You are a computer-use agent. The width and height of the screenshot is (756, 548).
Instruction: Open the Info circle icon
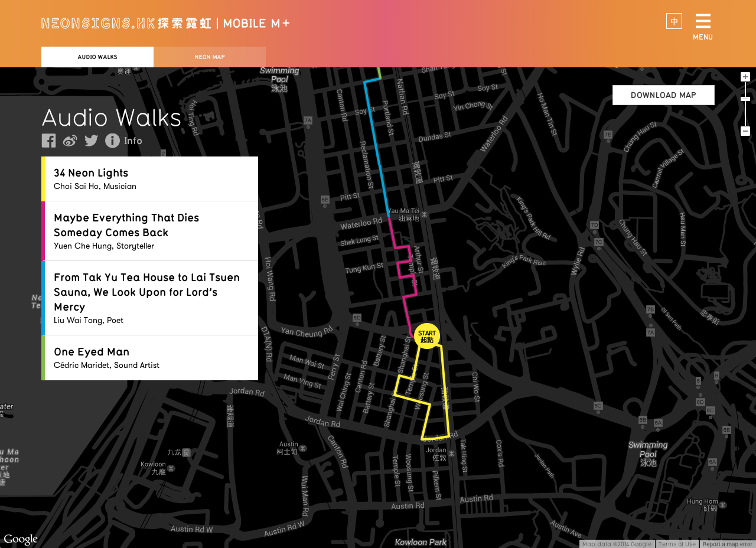coord(112,141)
